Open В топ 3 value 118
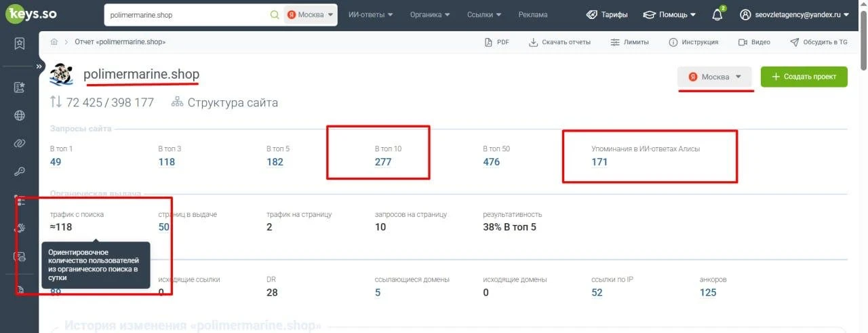The width and height of the screenshot is (868, 333). (x=167, y=162)
